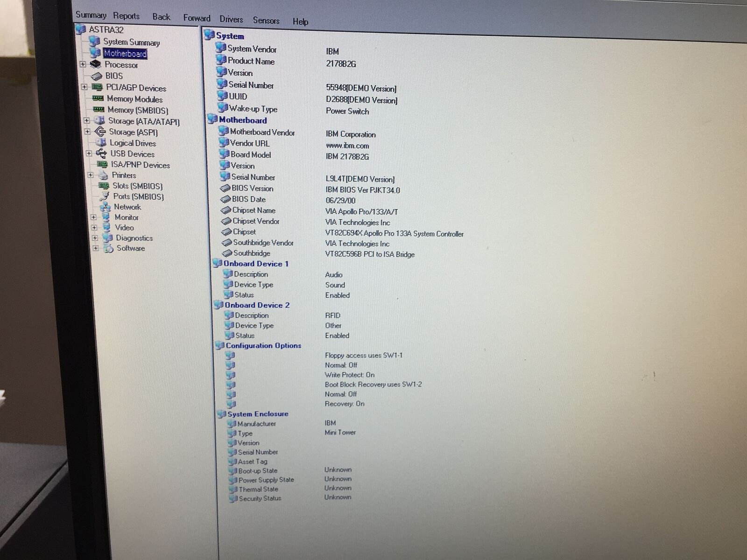Expand the Processor tree node
The image size is (747, 560).
[83, 64]
